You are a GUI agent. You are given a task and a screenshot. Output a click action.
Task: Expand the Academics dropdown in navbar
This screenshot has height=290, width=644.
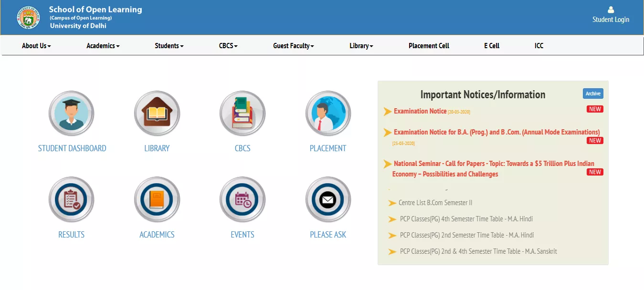click(x=103, y=46)
